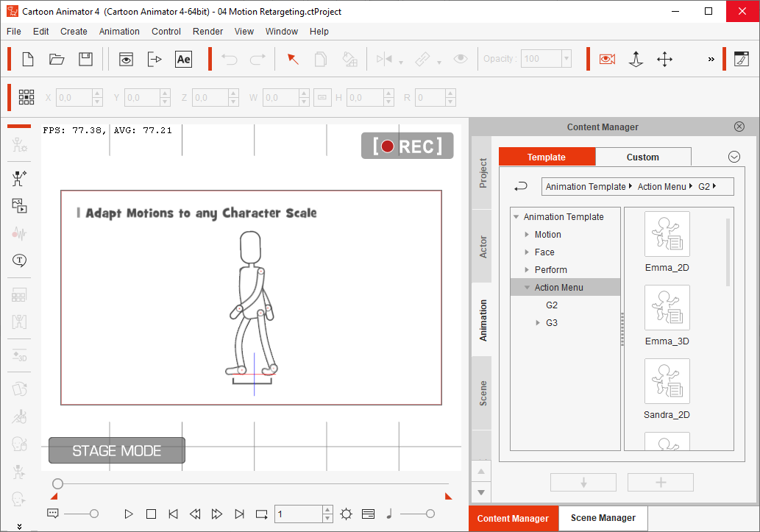Show the timeline panel icon
The image size is (760, 532).
tap(368, 514)
